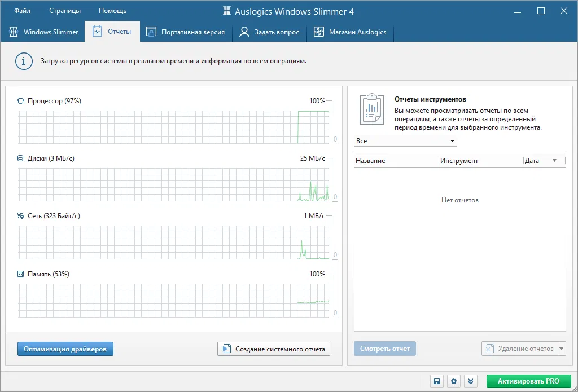Click the Процессор usage graph
Screen dimensions: 578x392
[174, 127]
